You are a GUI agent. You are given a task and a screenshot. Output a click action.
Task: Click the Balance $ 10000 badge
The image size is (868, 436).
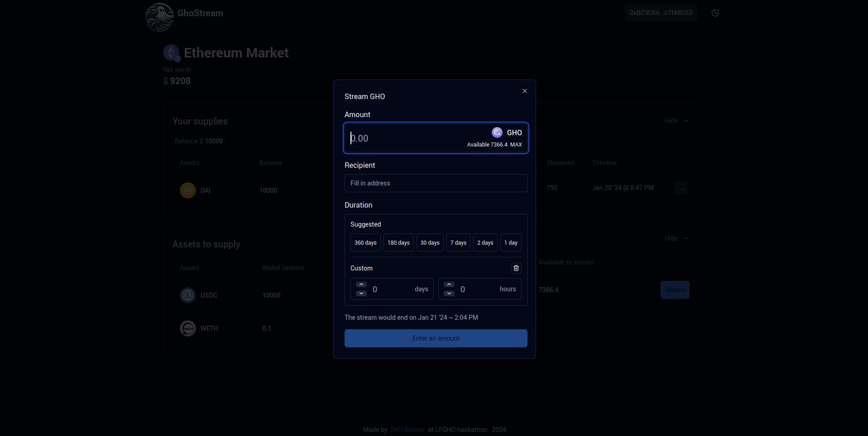point(199,141)
